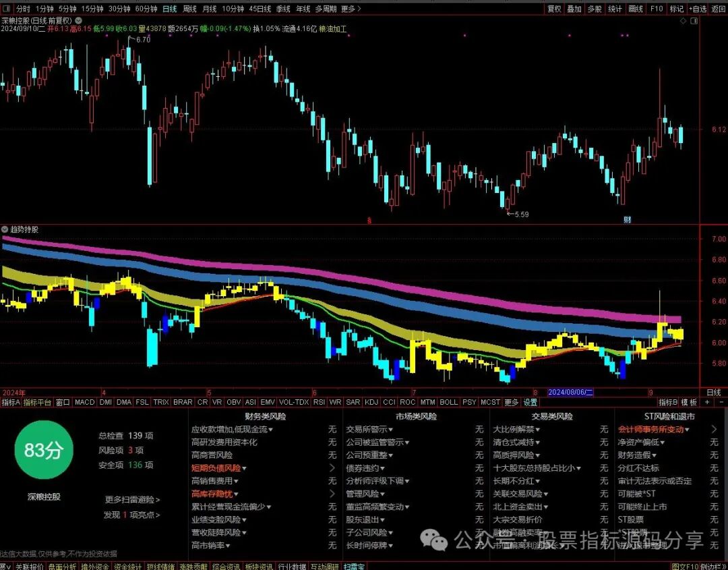Add the stock via +自选

pyautogui.click(x=698, y=9)
